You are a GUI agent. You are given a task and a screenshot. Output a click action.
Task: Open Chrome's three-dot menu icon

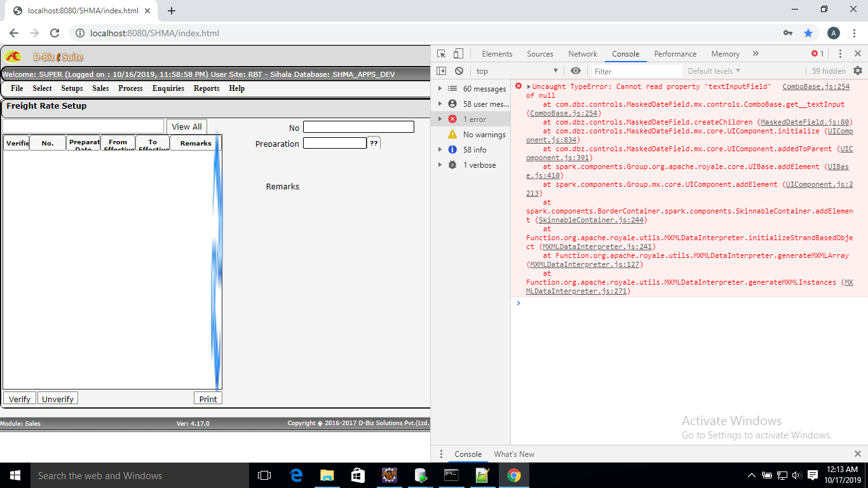pyautogui.click(x=854, y=33)
